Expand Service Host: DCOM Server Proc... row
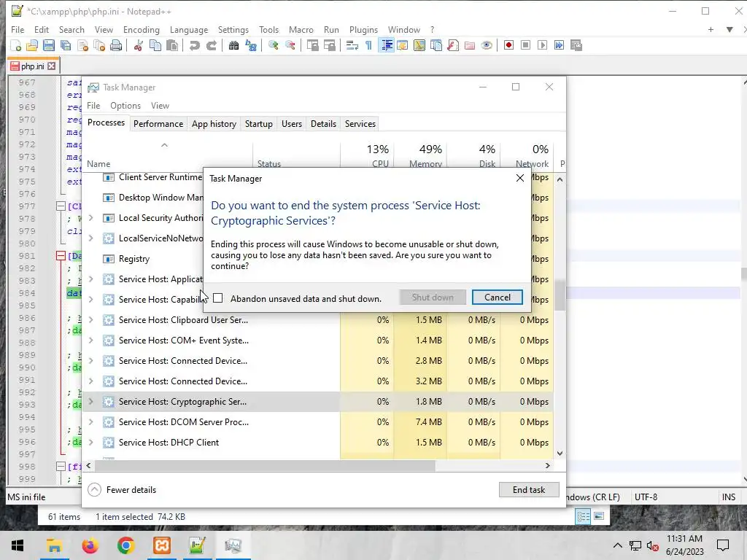747x560 pixels. tap(91, 422)
